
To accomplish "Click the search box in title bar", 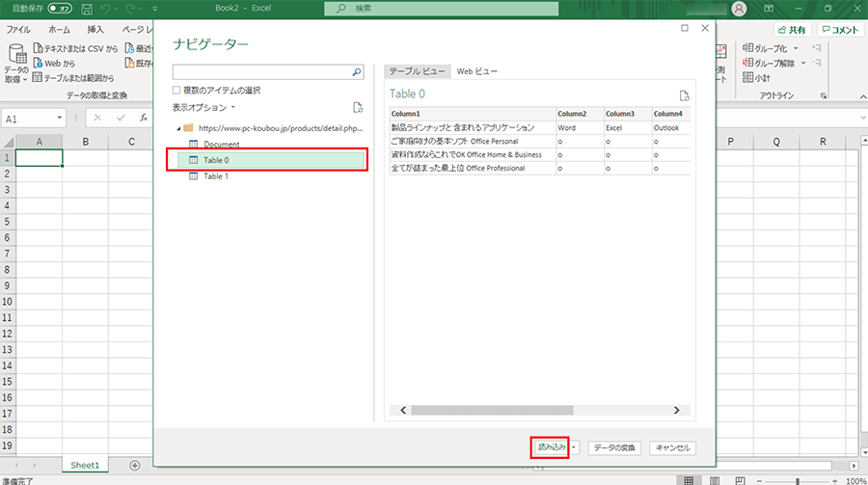I will (x=441, y=9).
